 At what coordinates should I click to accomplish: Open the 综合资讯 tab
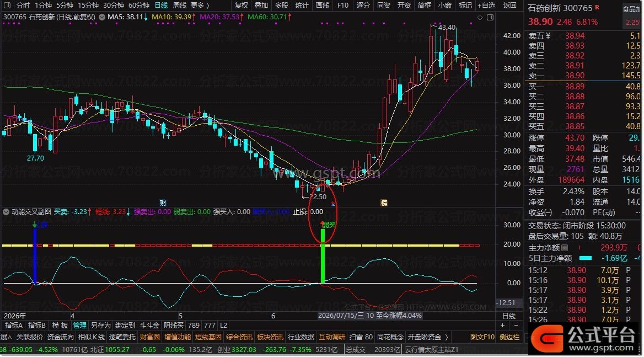click(x=239, y=337)
